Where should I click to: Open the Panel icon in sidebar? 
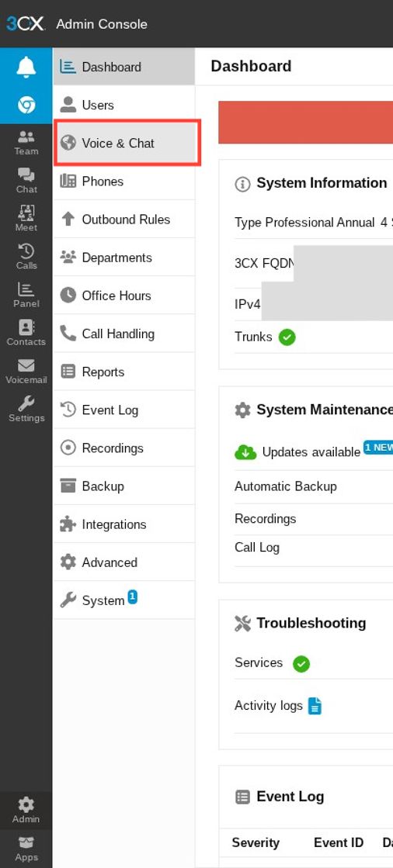[26, 296]
